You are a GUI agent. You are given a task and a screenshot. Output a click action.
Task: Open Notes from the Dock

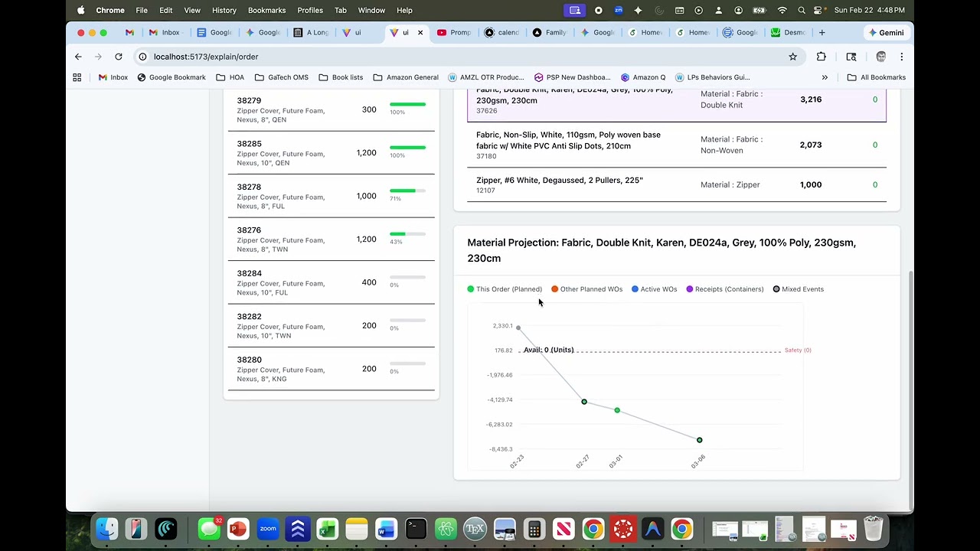357,529
